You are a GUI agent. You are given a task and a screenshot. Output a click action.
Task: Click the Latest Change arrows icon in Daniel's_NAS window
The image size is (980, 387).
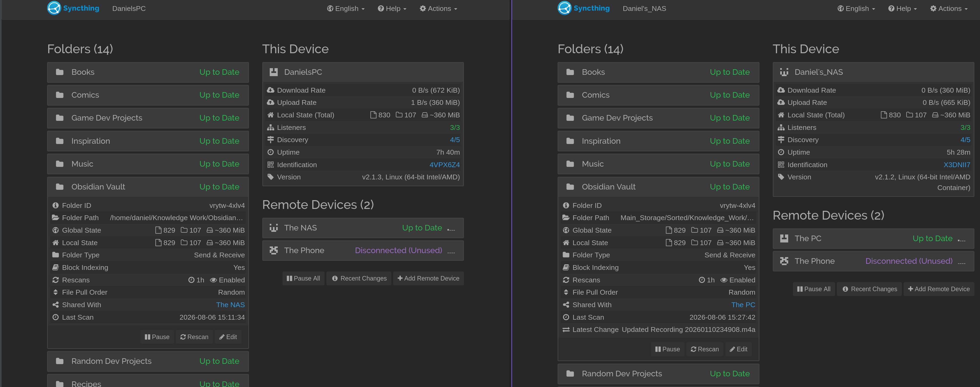pos(566,330)
